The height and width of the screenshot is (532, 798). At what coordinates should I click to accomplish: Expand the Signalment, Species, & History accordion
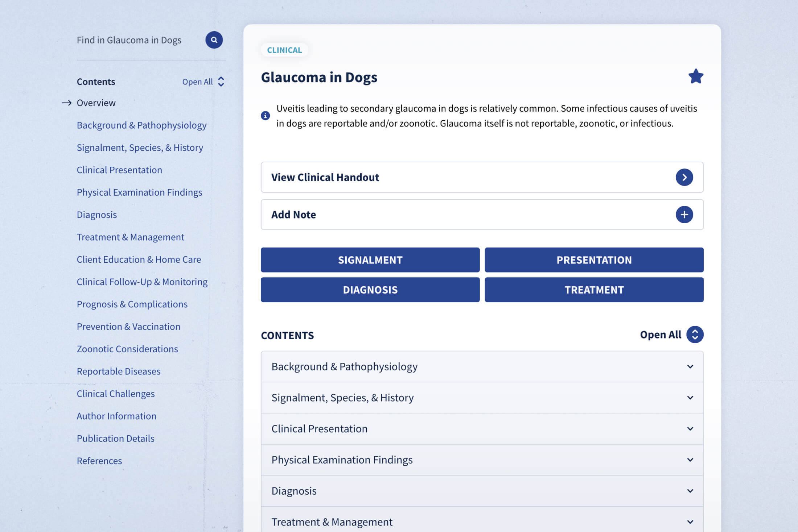(x=690, y=398)
